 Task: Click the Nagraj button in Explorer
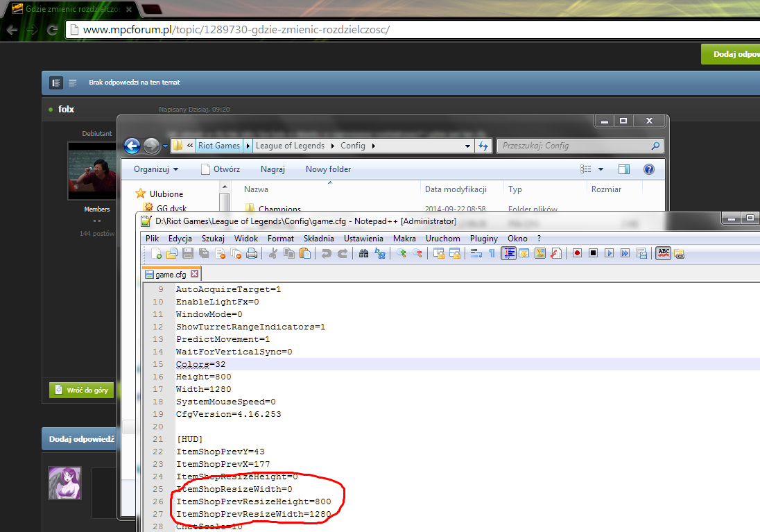(x=273, y=169)
